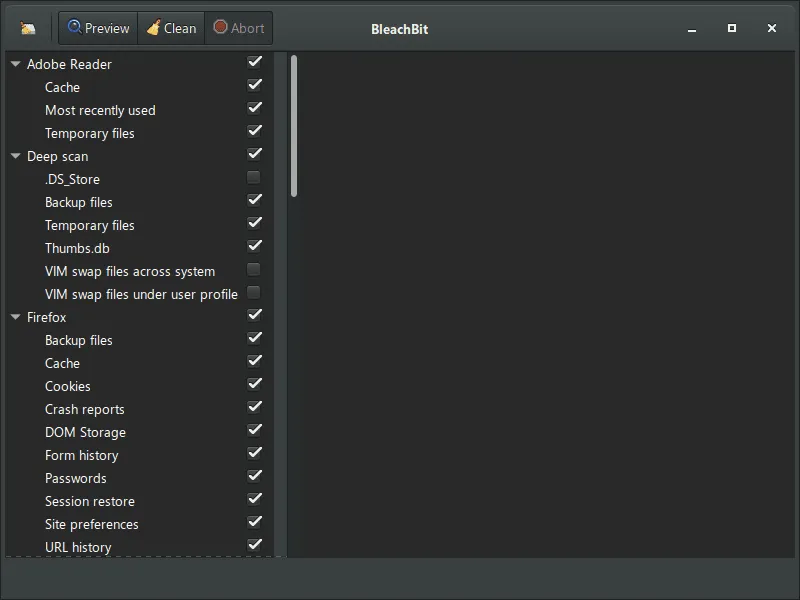Image resolution: width=800 pixels, height=600 pixels.
Task: Select the '.DS_Store' row text
Action: click(x=72, y=179)
